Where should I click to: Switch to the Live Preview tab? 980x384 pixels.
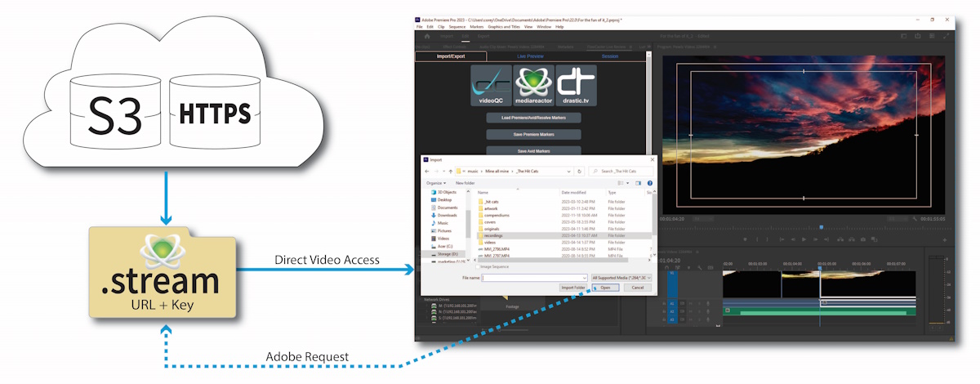coord(530,56)
